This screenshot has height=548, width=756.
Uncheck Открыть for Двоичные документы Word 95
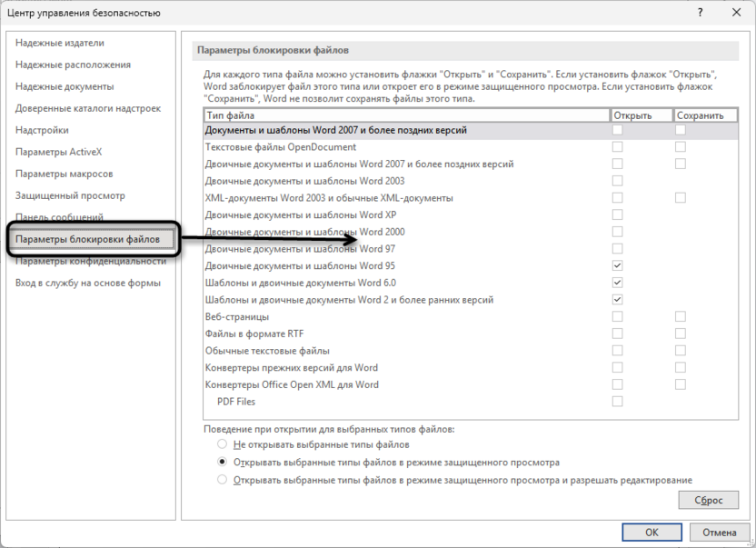tap(617, 265)
